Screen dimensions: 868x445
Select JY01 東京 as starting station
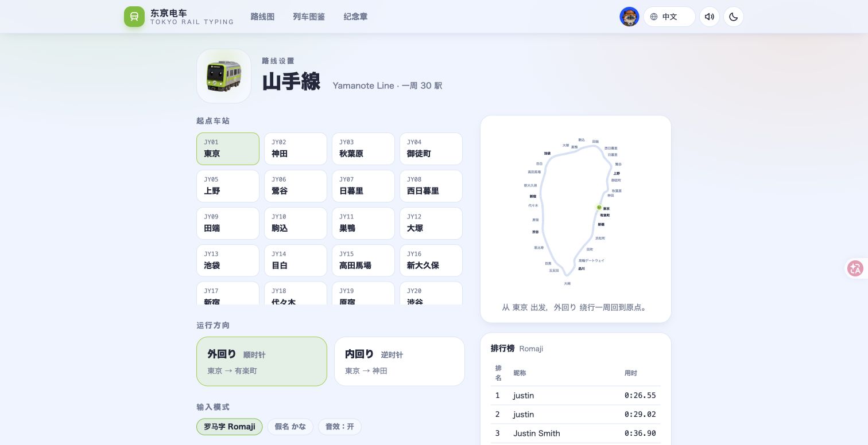point(228,149)
